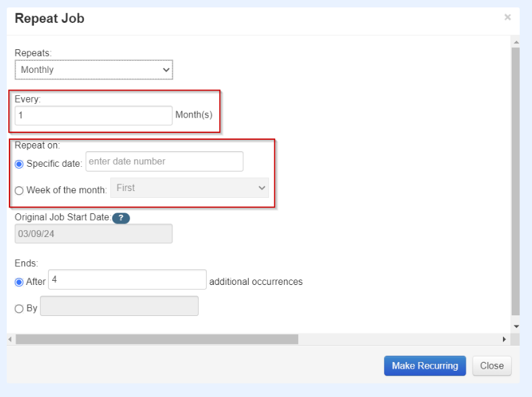This screenshot has width=532, height=397.
Task: Click the Original Job Start Date help icon
Action: (121, 218)
